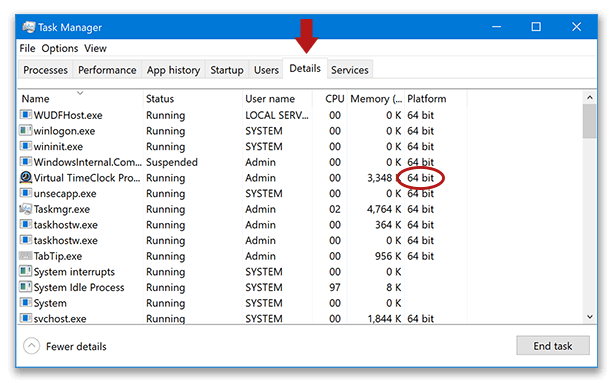Minimize the Task Manager window
613x383 pixels.
tap(496, 27)
